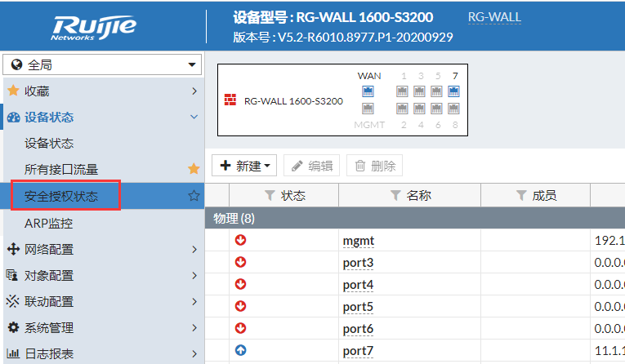Click the red down status icon for port4
The image size is (625, 364).
tap(240, 284)
